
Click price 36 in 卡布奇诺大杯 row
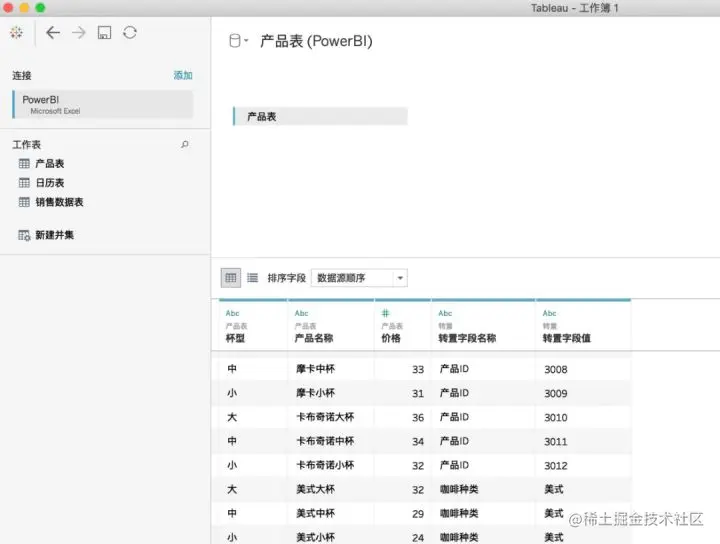(418, 418)
